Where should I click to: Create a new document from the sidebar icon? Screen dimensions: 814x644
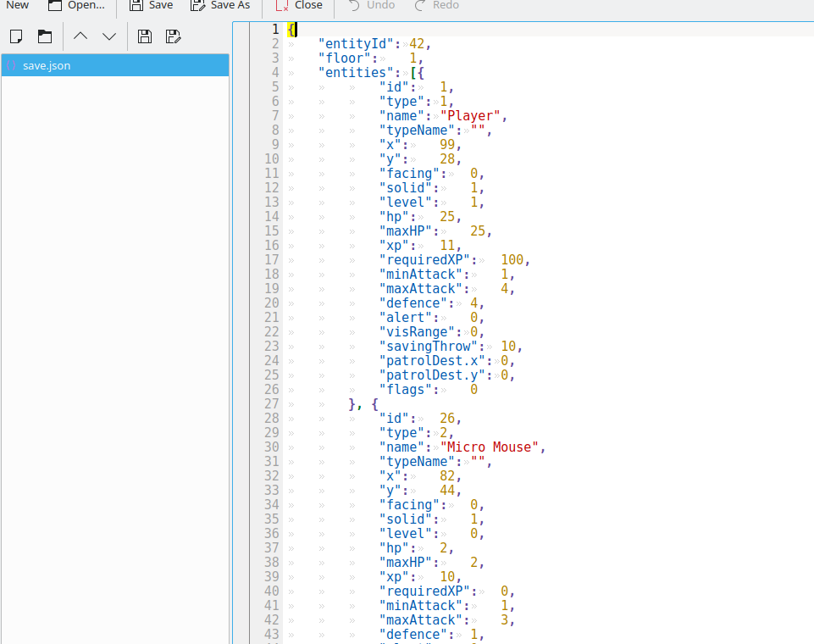pyautogui.click(x=16, y=36)
